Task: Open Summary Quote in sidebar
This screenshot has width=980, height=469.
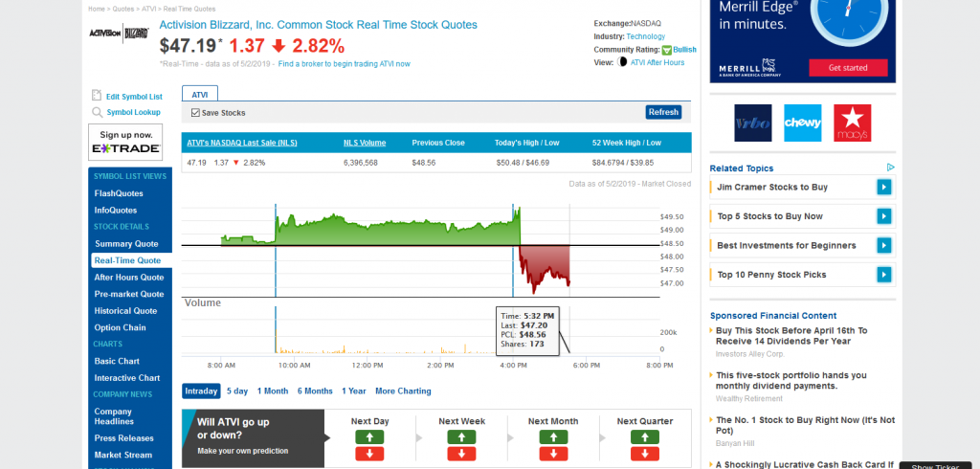Action: (126, 244)
